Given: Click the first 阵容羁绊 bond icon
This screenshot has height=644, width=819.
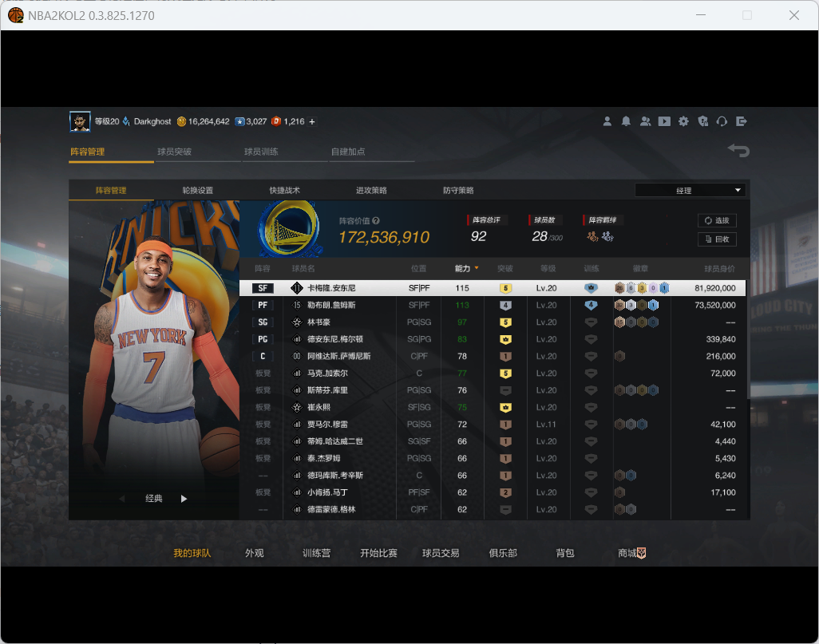Looking at the screenshot, I should tap(592, 236).
